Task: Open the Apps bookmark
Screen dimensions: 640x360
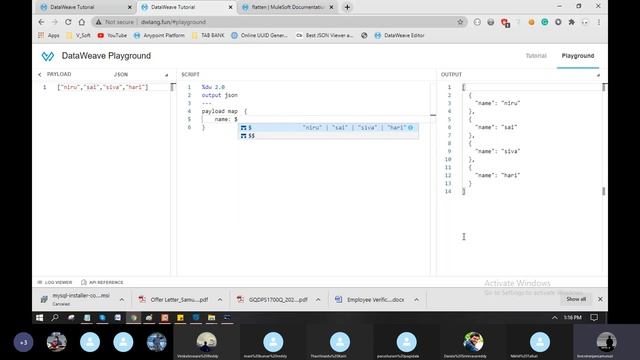Action: point(49,36)
